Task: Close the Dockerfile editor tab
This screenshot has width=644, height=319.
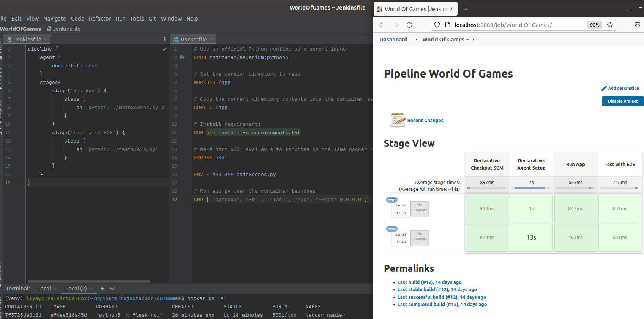Action: click(x=211, y=39)
